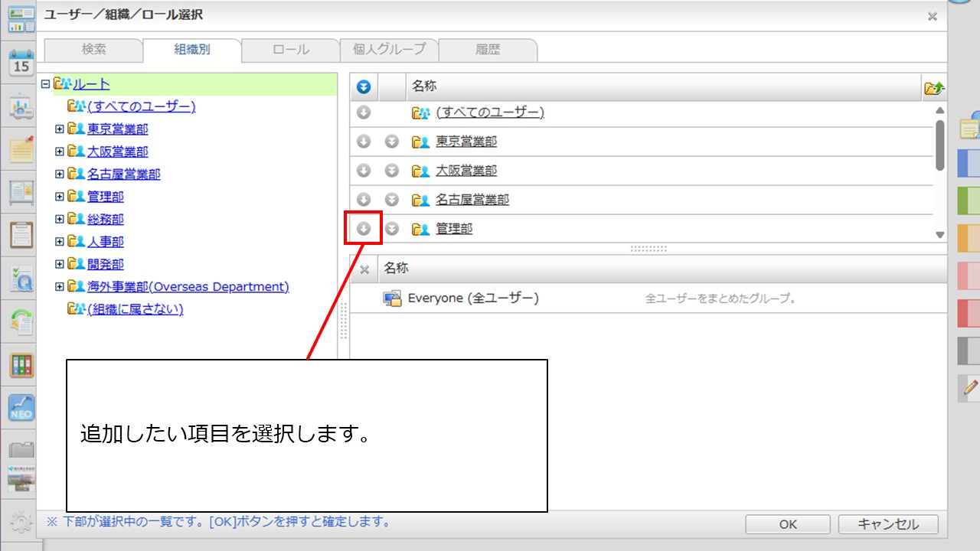Pick the green color swatch on the right edge
Image resolution: width=980 pixels, height=551 pixels.
(969, 201)
